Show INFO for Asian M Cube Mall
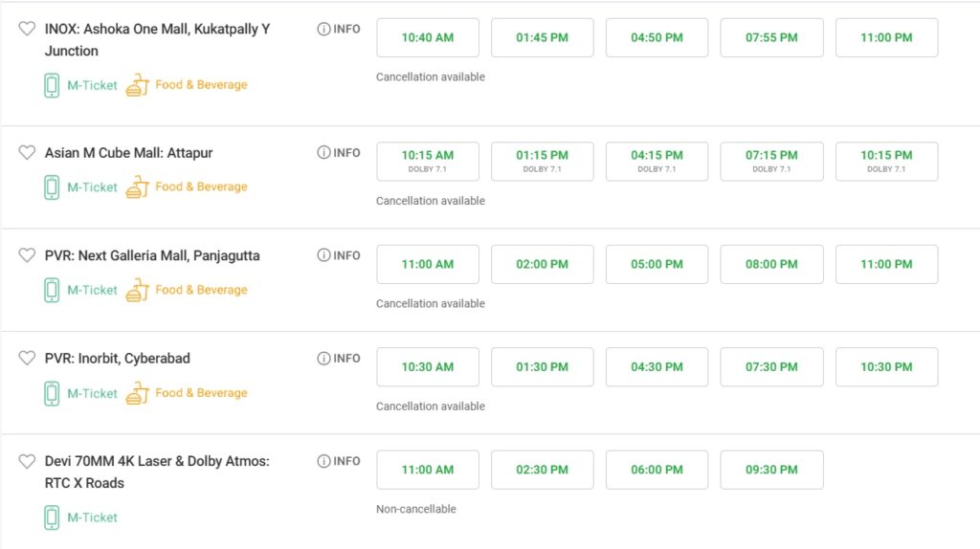Screen dimensions: 980x549 pyautogui.click(x=339, y=153)
